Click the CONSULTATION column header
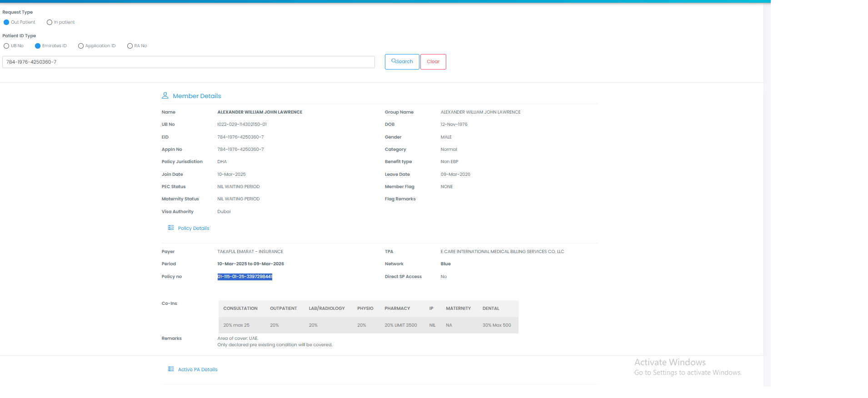Screen dimensions: 868x398 (x=240, y=308)
